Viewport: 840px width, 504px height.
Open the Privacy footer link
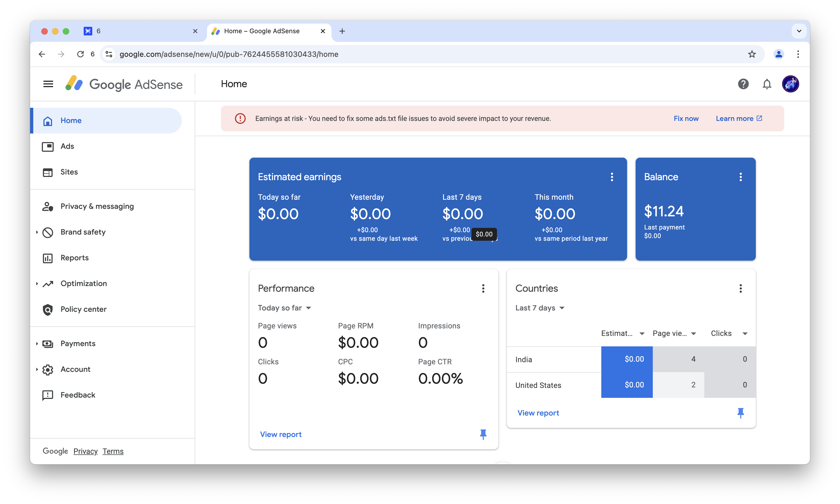[x=85, y=451]
